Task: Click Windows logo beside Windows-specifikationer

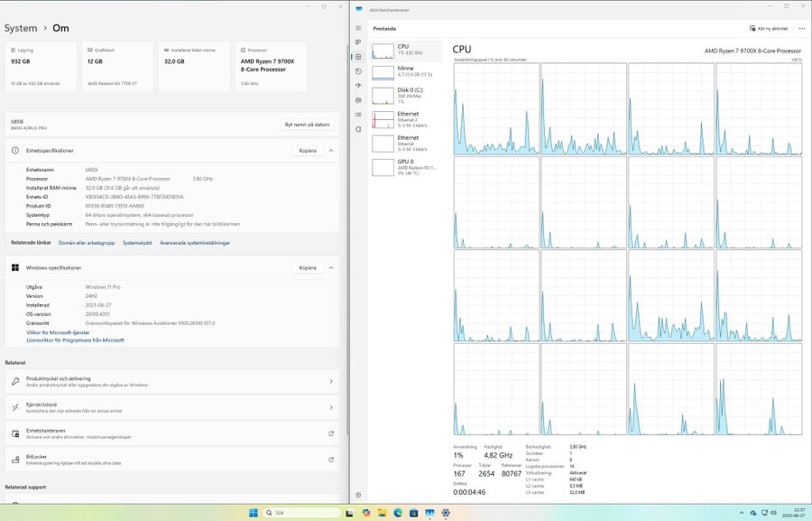Action: click(x=15, y=267)
